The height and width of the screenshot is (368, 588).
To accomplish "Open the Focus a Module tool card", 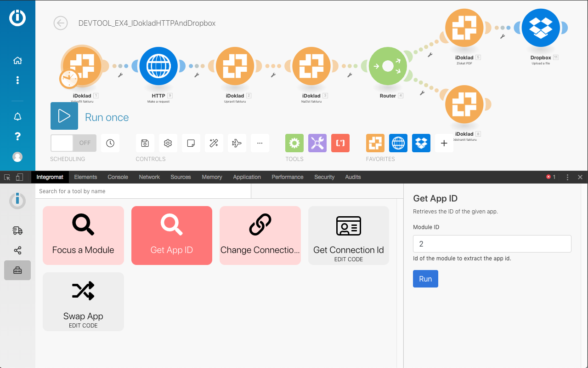I will point(83,236).
